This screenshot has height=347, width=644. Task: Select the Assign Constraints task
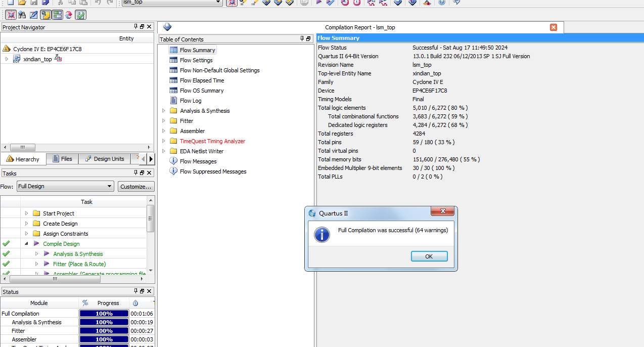pos(66,234)
